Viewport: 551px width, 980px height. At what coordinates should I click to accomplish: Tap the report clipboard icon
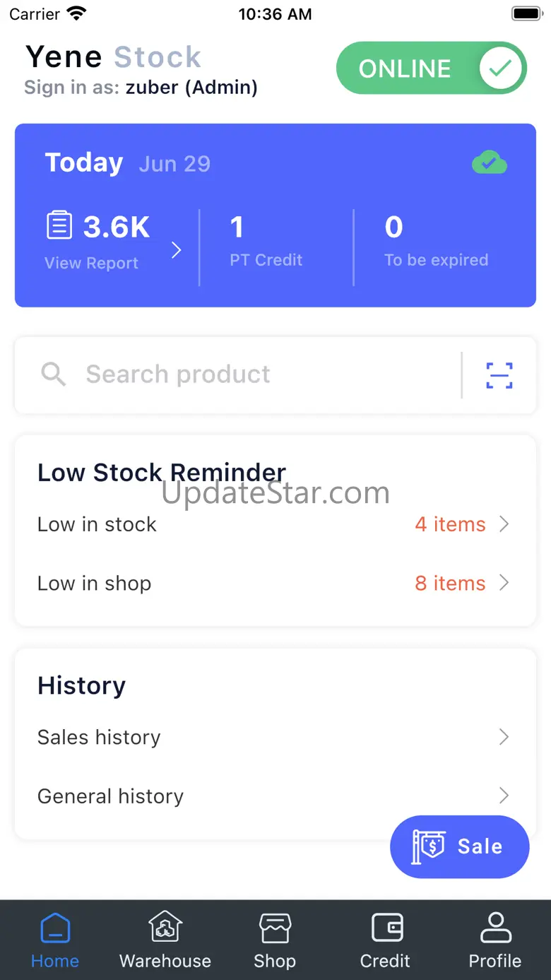(x=59, y=226)
